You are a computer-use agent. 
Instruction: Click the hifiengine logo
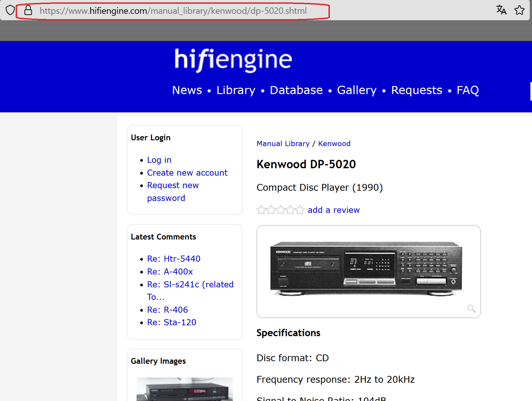click(x=233, y=60)
